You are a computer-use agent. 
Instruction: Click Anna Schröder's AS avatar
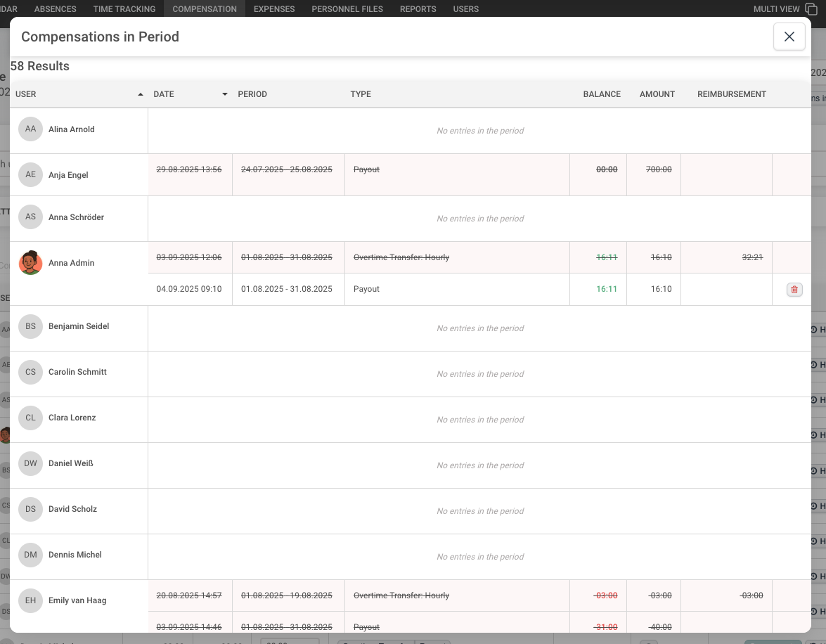30,217
